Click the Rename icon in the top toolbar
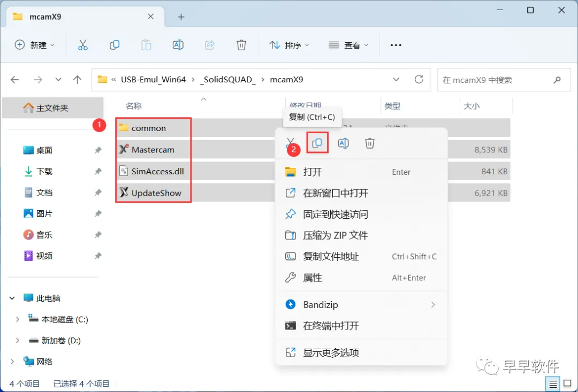 [x=178, y=45]
